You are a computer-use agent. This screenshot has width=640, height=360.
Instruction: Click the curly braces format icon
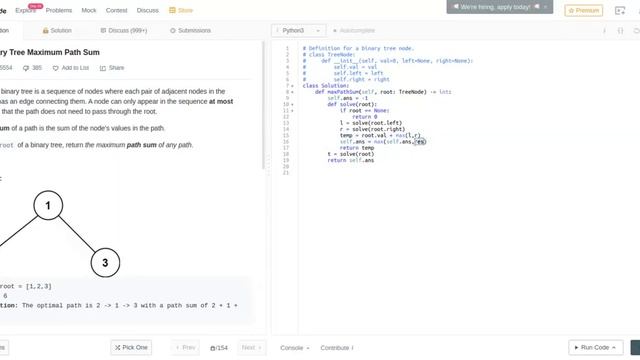click(x=620, y=31)
